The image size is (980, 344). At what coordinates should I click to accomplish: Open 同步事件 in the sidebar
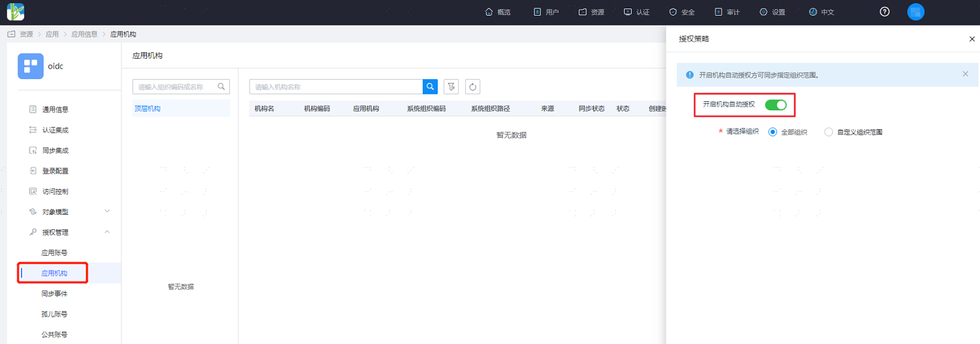54,294
